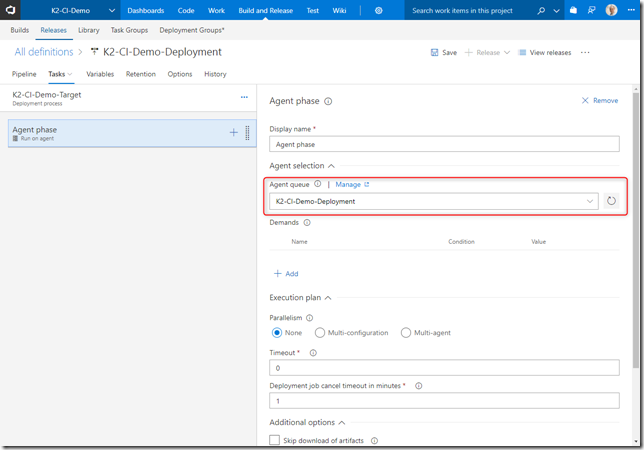Go to All definitions breadcrumb
644x450 pixels.
pyautogui.click(x=44, y=52)
